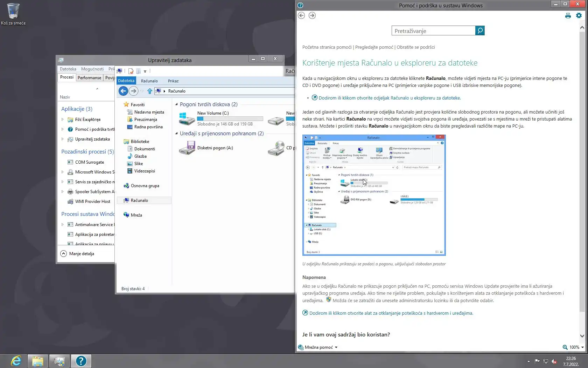The width and height of the screenshot is (588, 368).
Task: Open Glazba library in the navigation pane
Action: (x=137, y=156)
